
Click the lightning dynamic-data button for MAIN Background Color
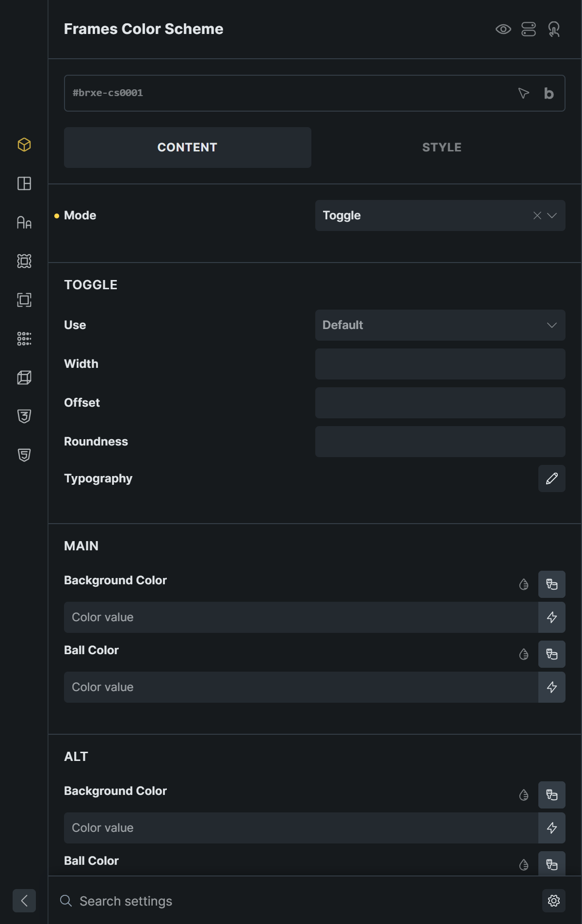[x=552, y=617]
